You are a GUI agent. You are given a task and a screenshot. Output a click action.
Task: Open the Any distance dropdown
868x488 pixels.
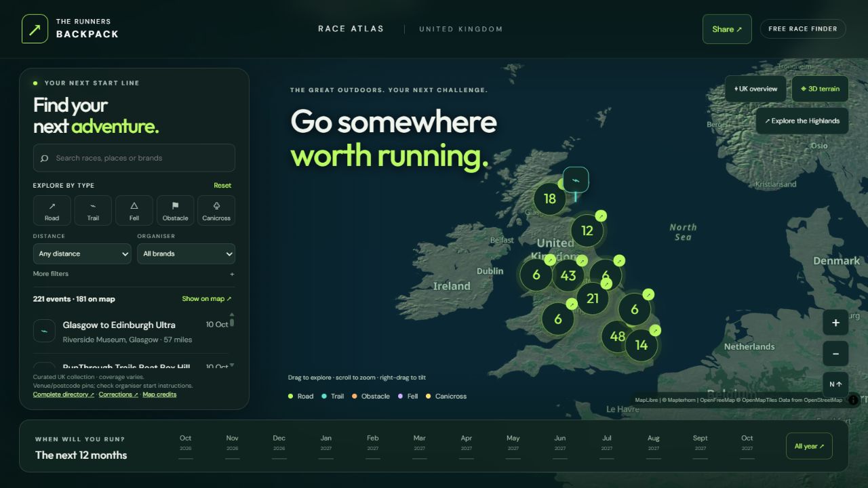pos(82,253)
